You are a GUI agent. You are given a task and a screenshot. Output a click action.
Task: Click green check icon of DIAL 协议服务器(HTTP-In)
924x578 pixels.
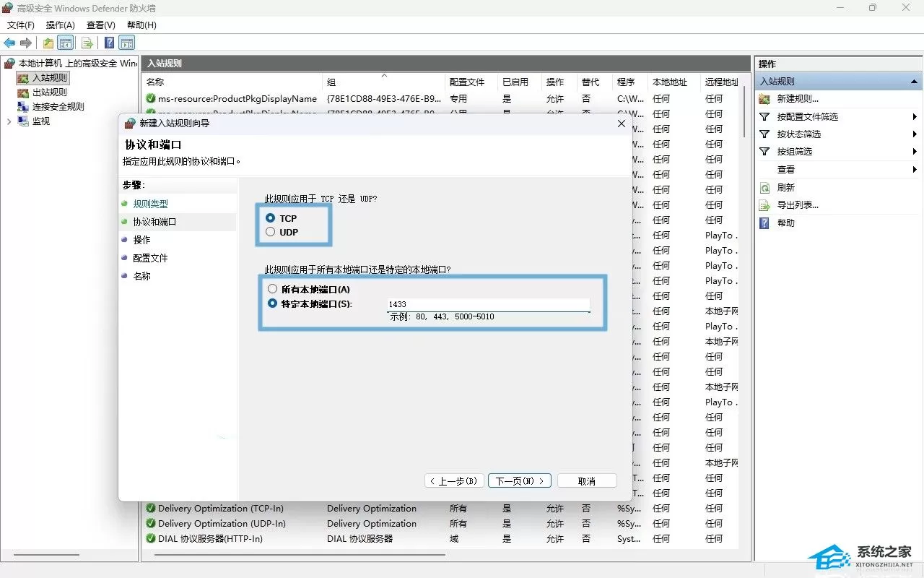coord(151,539)
